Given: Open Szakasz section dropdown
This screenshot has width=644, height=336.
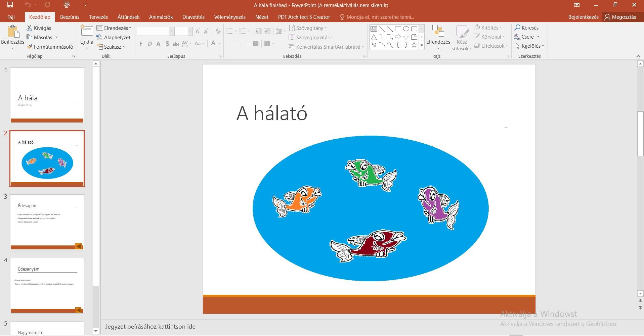Looking at the screenshot, I should [111, 47].
